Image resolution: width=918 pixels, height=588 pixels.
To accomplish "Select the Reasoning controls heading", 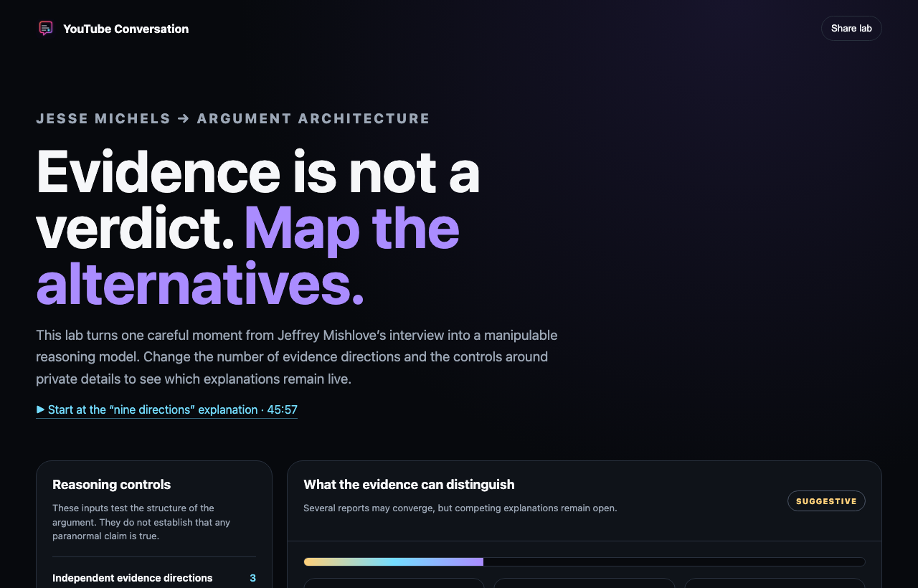I will coord(111,485).
